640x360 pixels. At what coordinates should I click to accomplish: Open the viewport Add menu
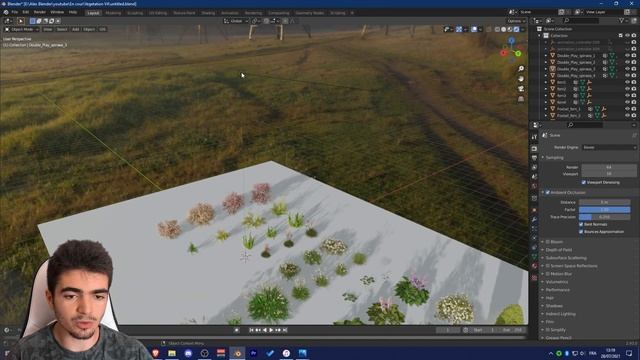[x=76, y=29]
